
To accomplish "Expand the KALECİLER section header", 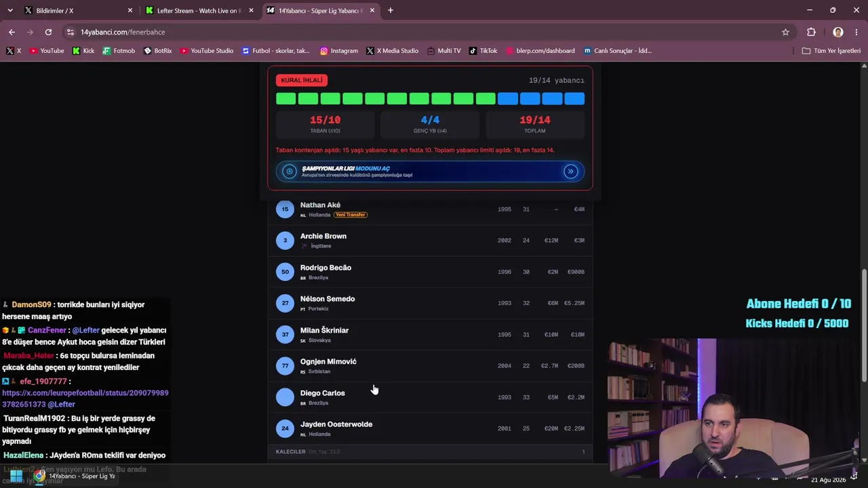I will coord(430,451).
